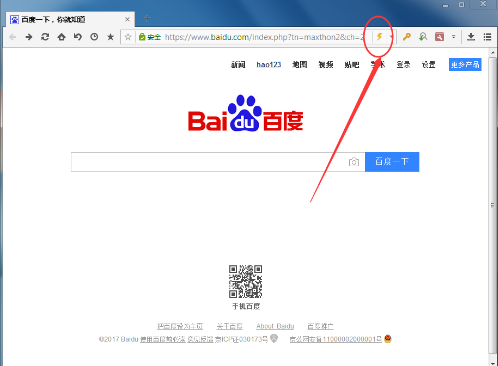The height and width of the screenshot is (366, 498).
Task: Close the 百度一下 tab
Action: pyautogui.click(x=127, y=20)
